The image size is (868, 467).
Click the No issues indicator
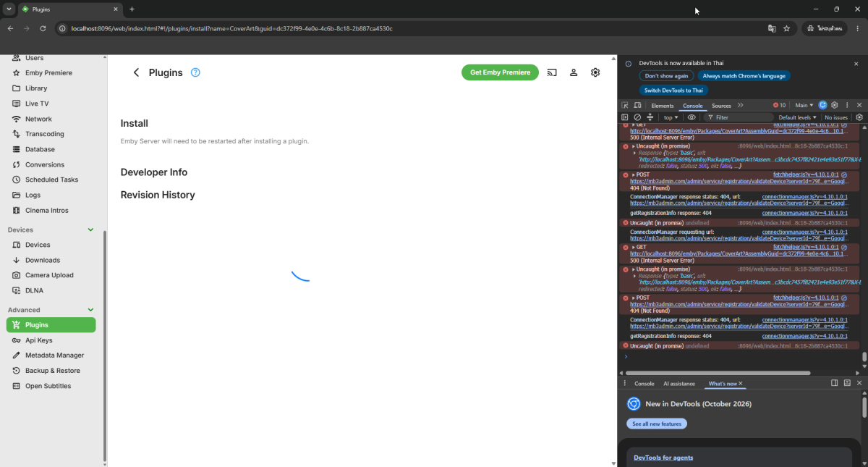(836, 117)
